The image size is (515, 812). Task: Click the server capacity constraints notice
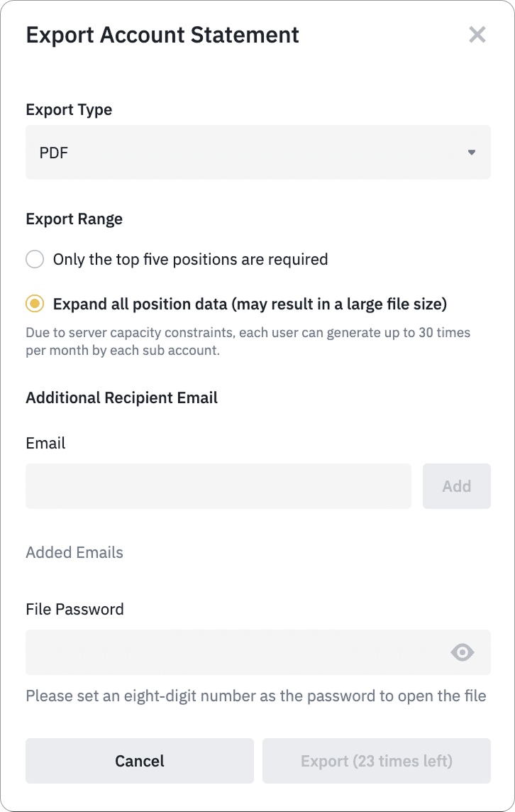[248, 341]
